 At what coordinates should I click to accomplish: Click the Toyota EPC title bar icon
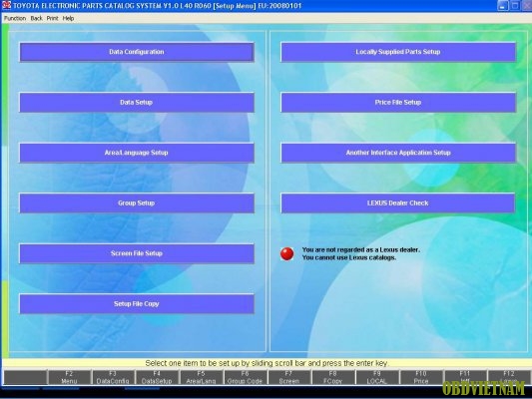6,5
